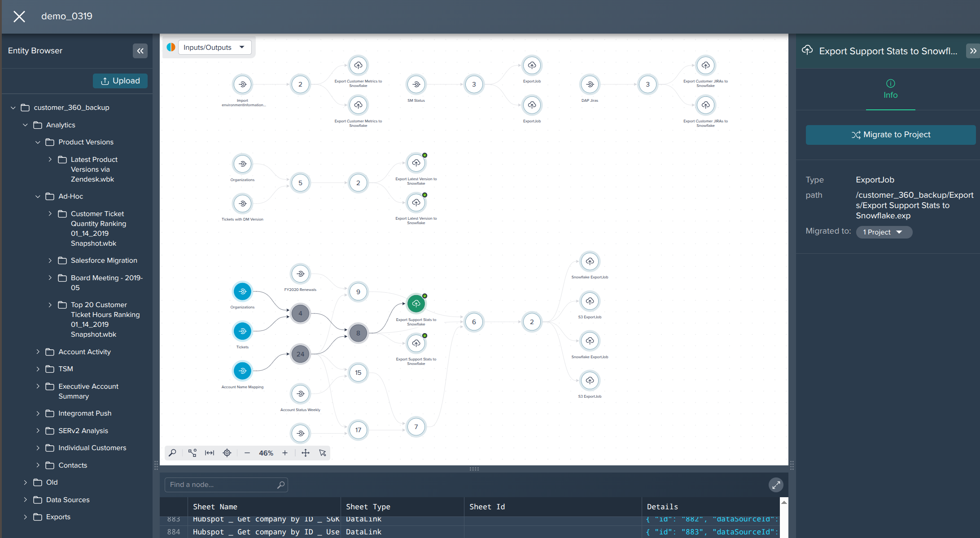Click the auto-layout graph icon
The image size is (980, 538).
tap(192, 453)
